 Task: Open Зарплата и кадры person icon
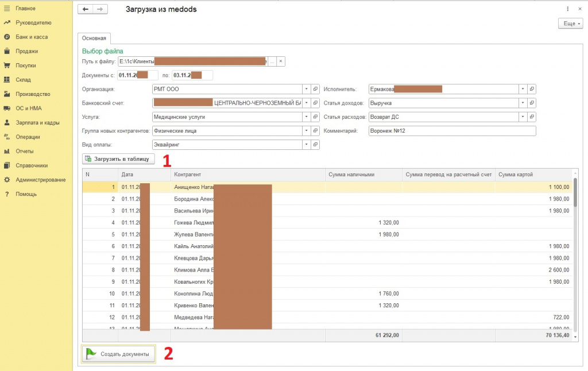tap(7, 122)
